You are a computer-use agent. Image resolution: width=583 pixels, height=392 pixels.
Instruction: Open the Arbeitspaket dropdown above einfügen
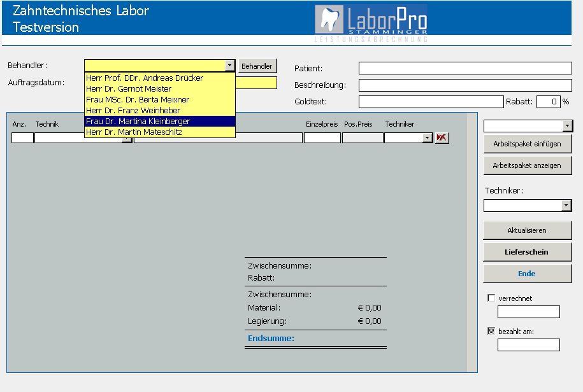coord(567,126)
